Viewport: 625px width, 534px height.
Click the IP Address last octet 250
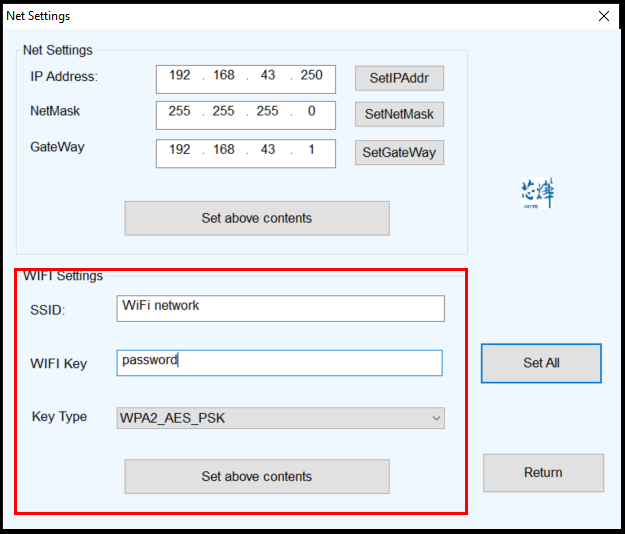coord(311,76)
